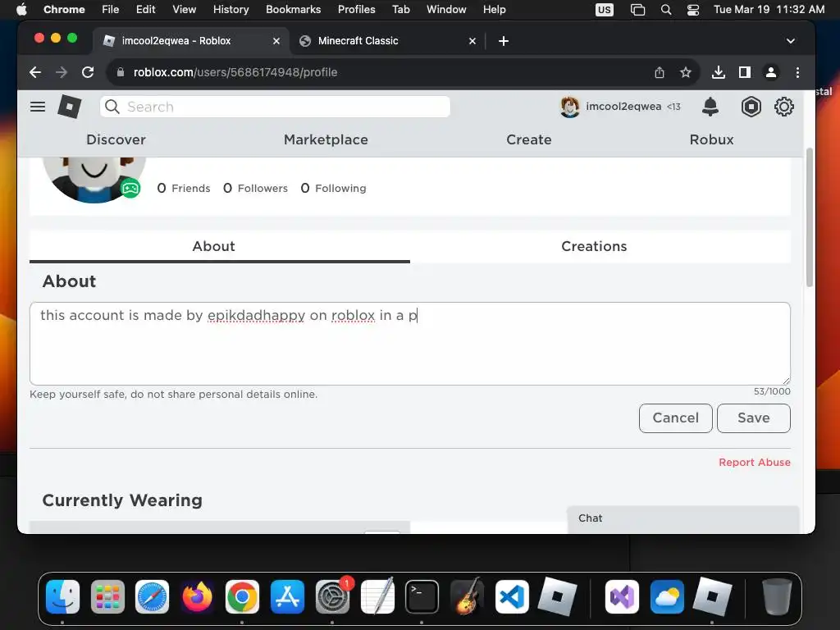Open Finder from the Dock

tap(62, 597)
